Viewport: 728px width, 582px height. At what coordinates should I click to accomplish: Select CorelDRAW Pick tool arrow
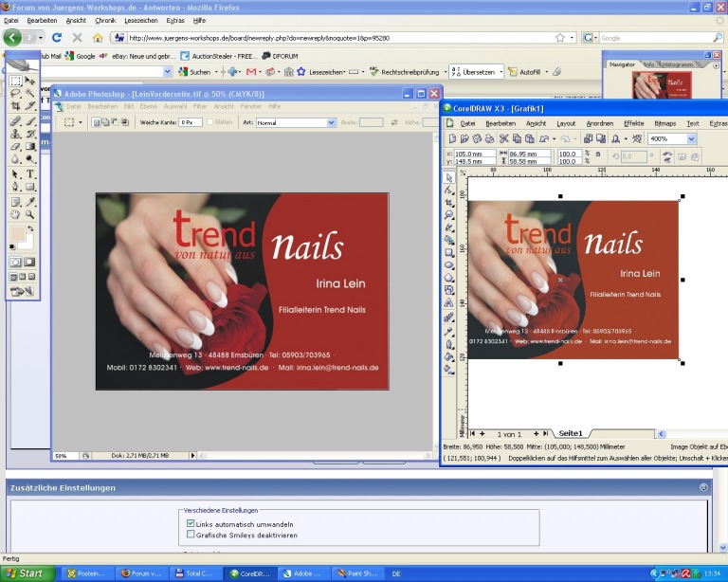pos(450,177)
